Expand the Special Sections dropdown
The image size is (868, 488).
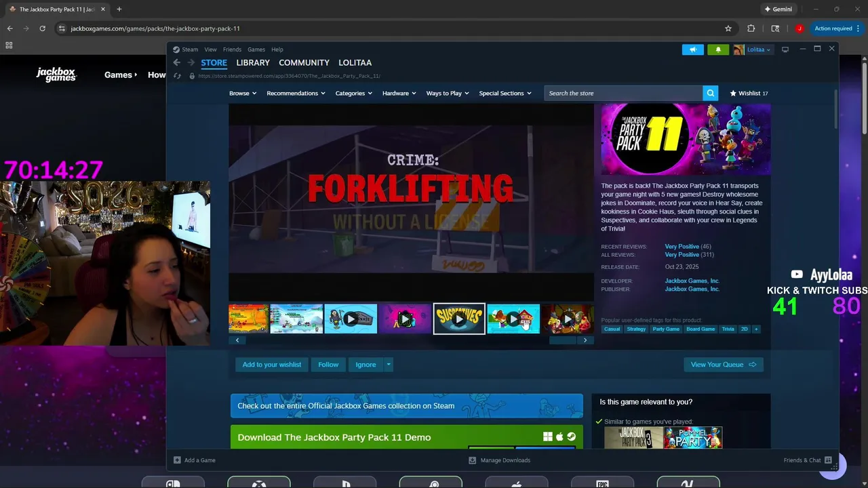pyautogui.click(x=505, y=94)
